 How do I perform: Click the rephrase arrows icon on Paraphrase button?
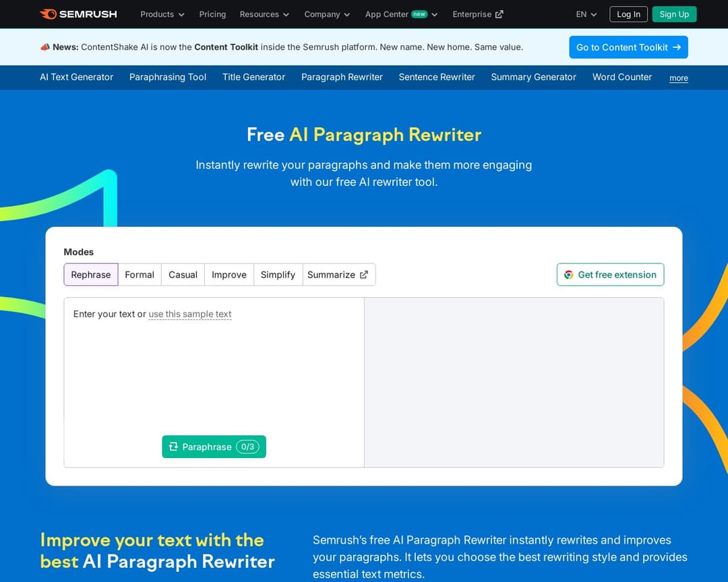click(174, 447)
